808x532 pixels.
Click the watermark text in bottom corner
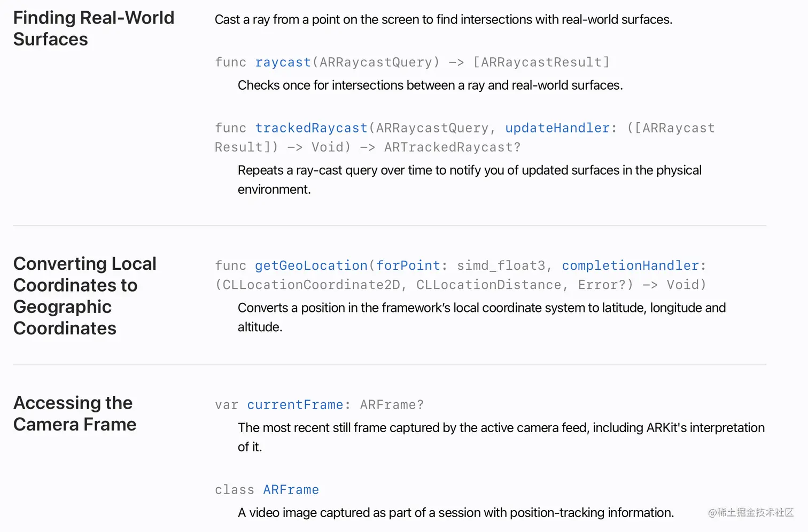751,513
